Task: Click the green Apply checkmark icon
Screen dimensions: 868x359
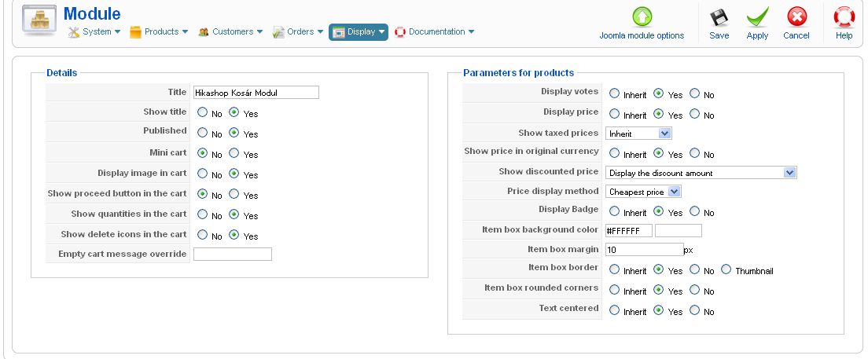Action: (757, 17)
